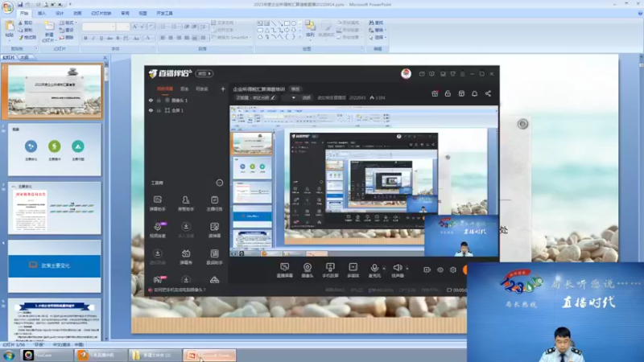Switch to the 大纲 outline pane tab

pos(25,57)
